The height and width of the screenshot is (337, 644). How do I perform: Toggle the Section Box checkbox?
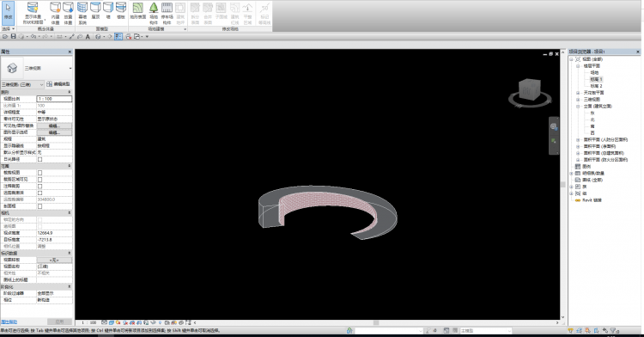coord(39,206)
